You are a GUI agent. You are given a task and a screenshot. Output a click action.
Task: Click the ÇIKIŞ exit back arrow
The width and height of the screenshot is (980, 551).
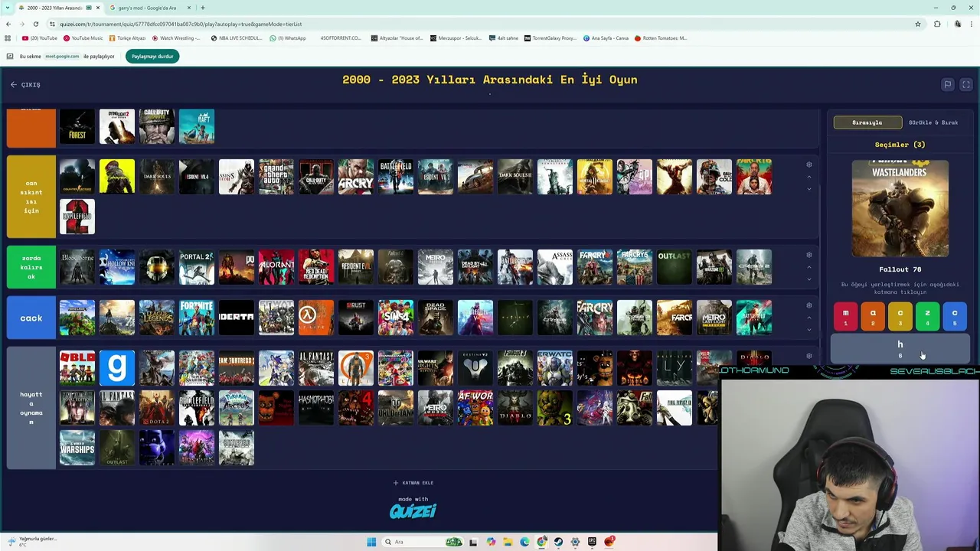[13, 85]
